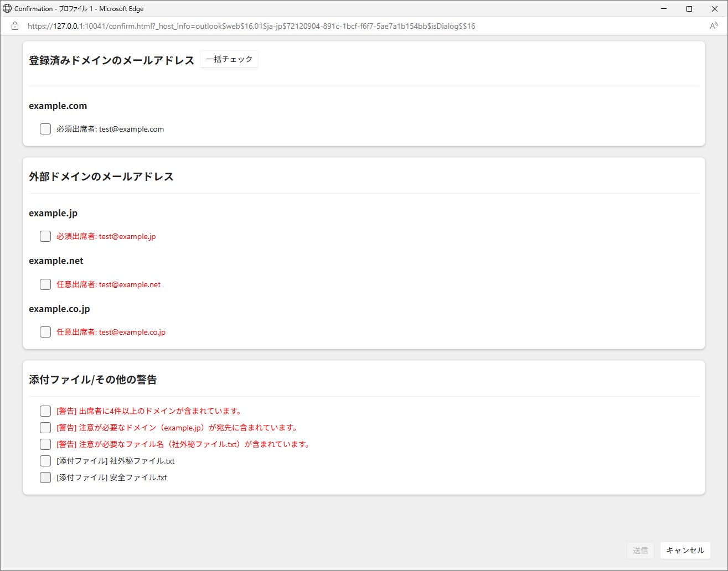Click the example.com domain label
This screenshot has width=728, height=571.
[x=58, y=106]
